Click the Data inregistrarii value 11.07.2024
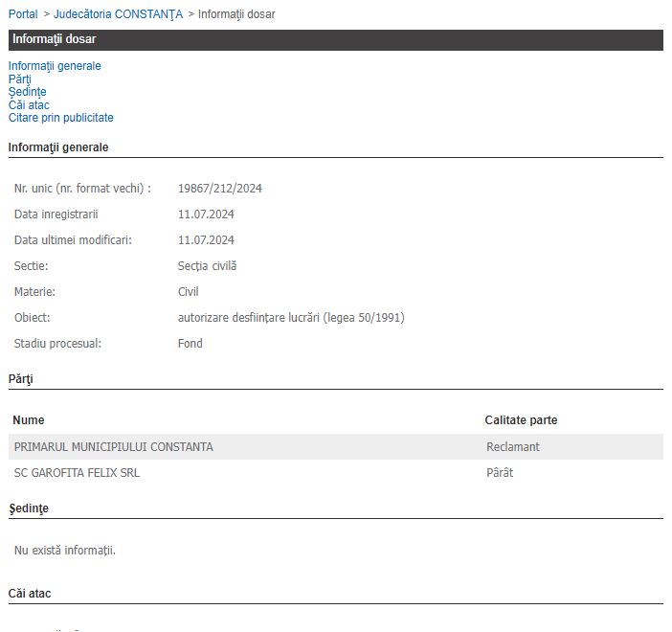672x632 pixels. click(x=206, y=214)
